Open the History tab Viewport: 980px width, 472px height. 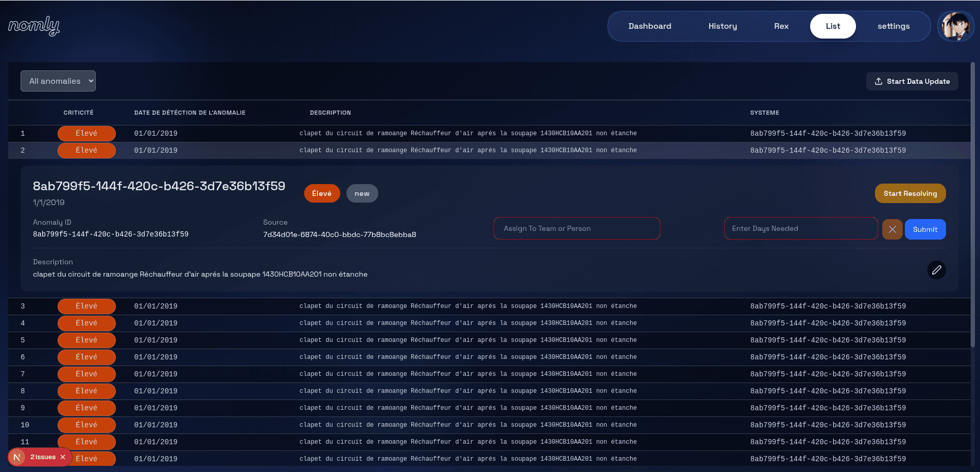(x=723, y=26)
